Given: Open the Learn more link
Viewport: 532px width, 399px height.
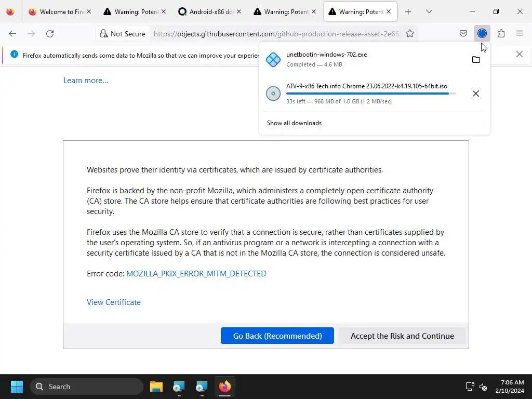Looking at the screenshot, I should pos(86,81).
